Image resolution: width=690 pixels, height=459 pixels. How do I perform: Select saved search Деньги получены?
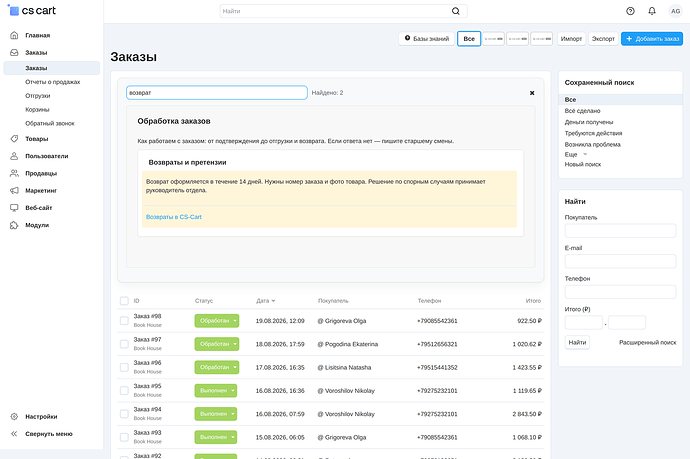click(x=589, y=122)
